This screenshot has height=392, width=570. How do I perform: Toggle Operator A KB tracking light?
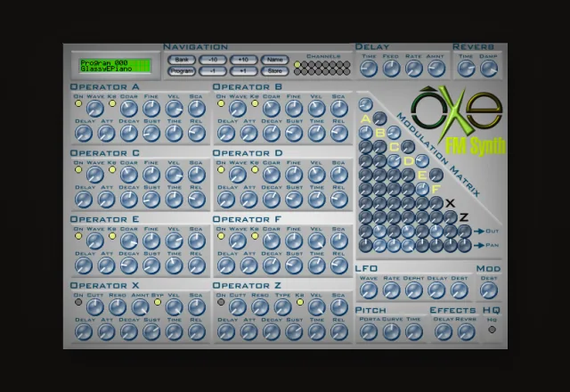coord(112,103)
